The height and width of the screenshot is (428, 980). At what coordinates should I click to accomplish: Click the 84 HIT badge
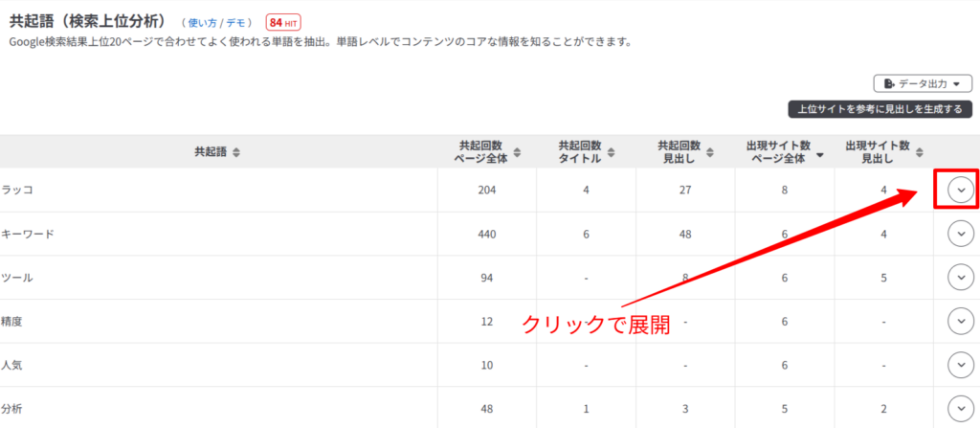(283, 22)
